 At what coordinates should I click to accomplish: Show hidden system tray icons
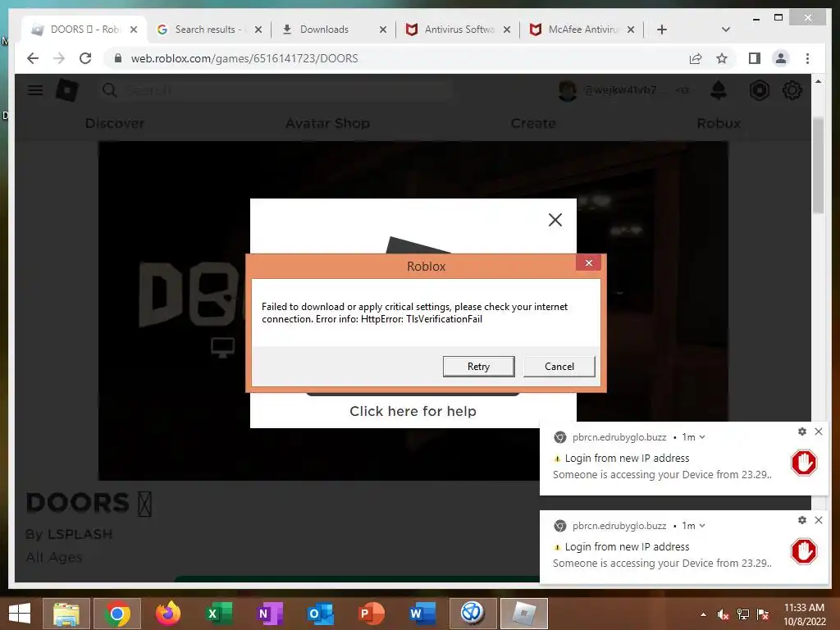coord(703,614)
